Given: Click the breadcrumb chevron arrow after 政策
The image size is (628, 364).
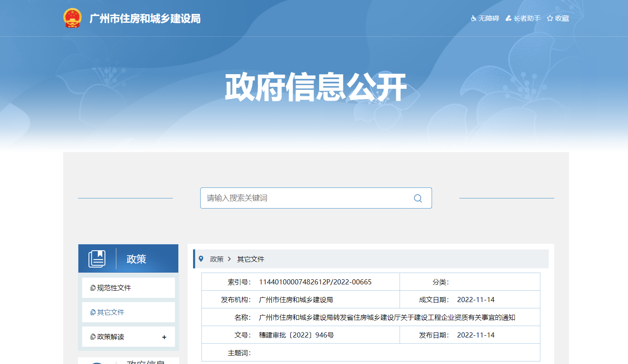Looking at the screenshot, I should click(x=229, y=259).
